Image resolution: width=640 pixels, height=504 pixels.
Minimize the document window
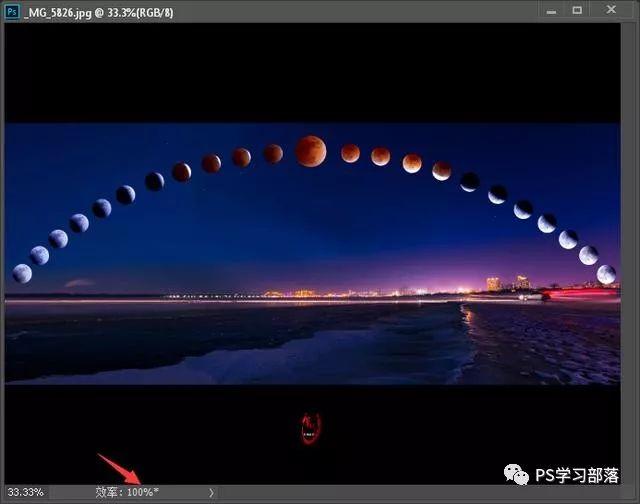pyautogui.click(x=551, y=11)
